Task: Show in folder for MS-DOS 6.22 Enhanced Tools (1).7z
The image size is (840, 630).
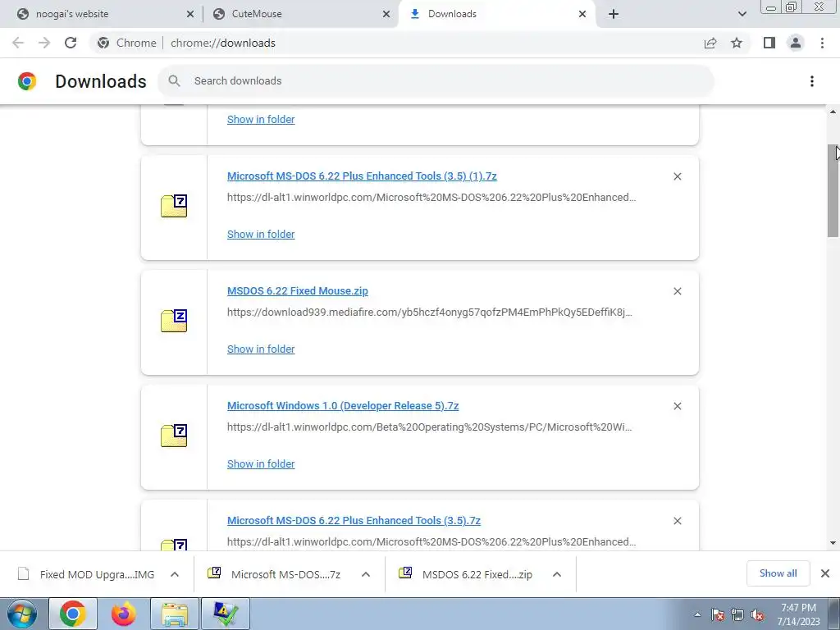Action: [x=261, y=234]
